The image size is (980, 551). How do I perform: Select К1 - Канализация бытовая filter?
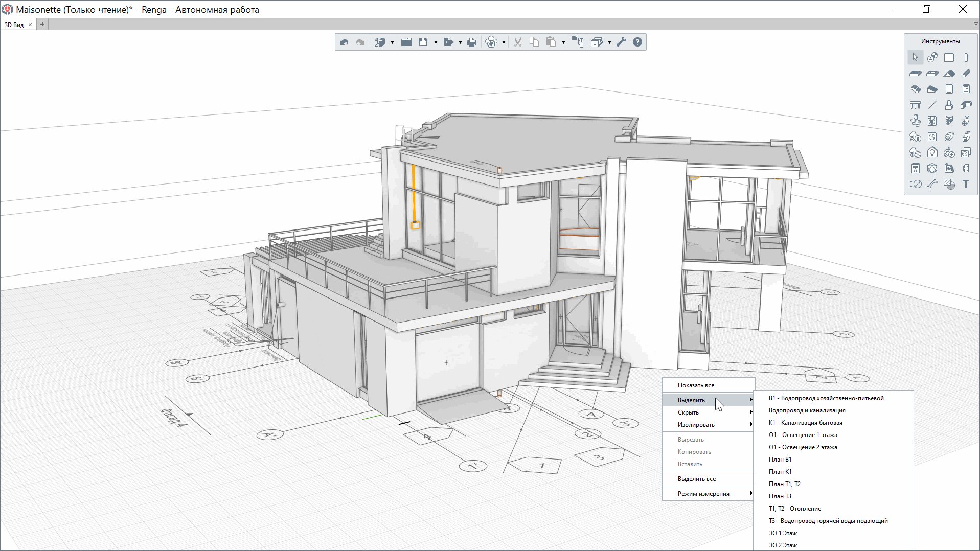click(806, 423)
